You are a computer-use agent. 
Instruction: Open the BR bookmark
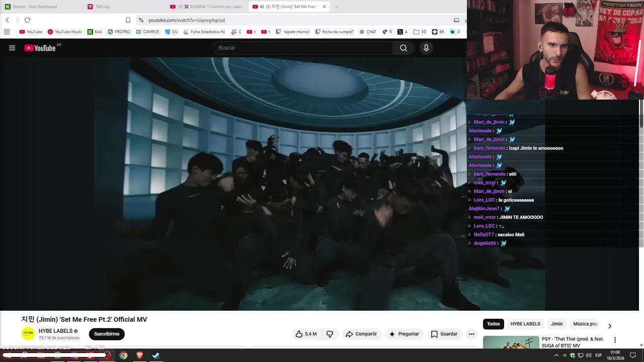point(438,32)
